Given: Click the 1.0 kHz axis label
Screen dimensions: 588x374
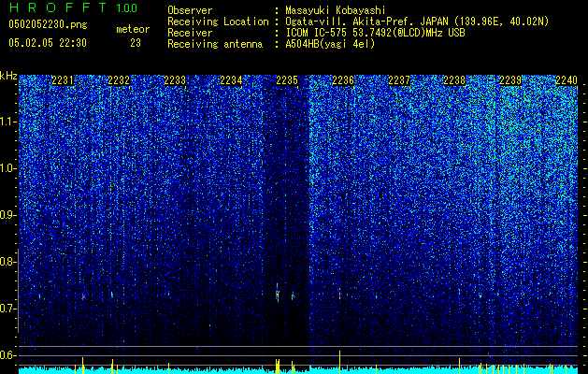Looking at the screenshot, I should coord(7,168).
